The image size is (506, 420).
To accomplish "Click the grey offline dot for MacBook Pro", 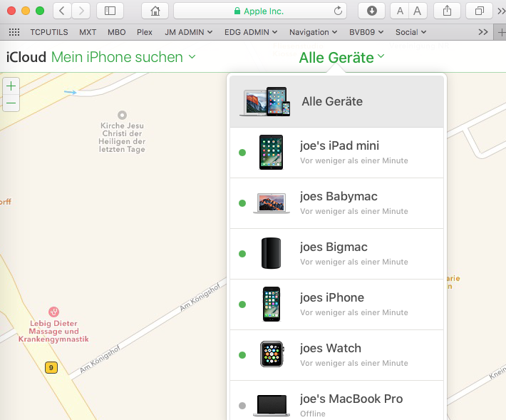I will [x=242, y=406].
